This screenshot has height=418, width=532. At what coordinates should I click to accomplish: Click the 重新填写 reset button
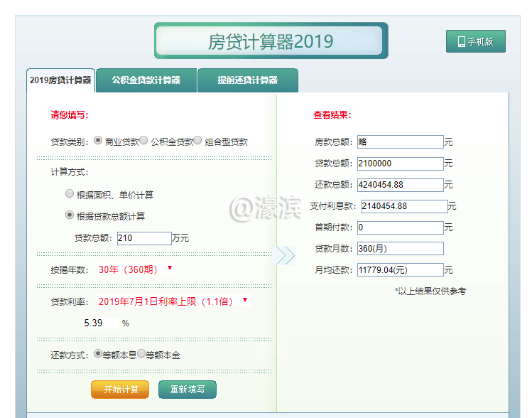[188, 390]
